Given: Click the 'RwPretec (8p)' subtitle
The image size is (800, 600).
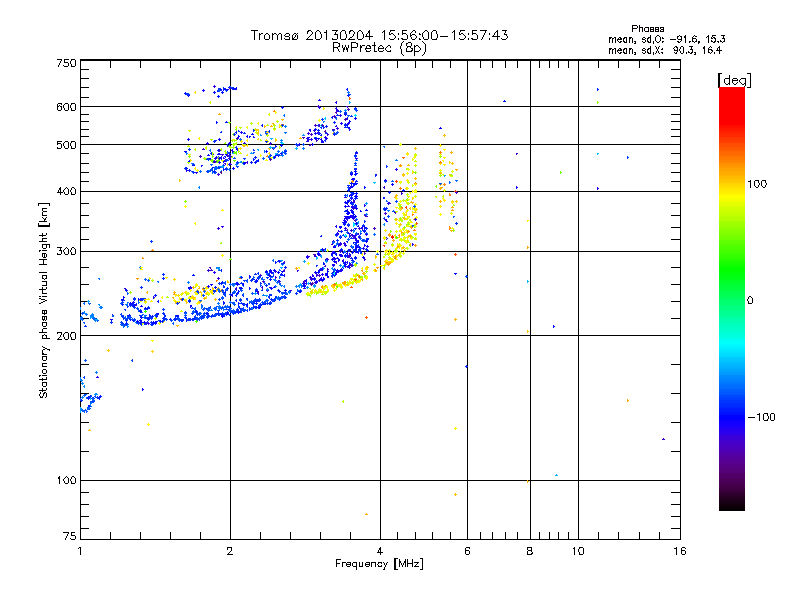Looking at the screenshot, I should pos(379,48).
